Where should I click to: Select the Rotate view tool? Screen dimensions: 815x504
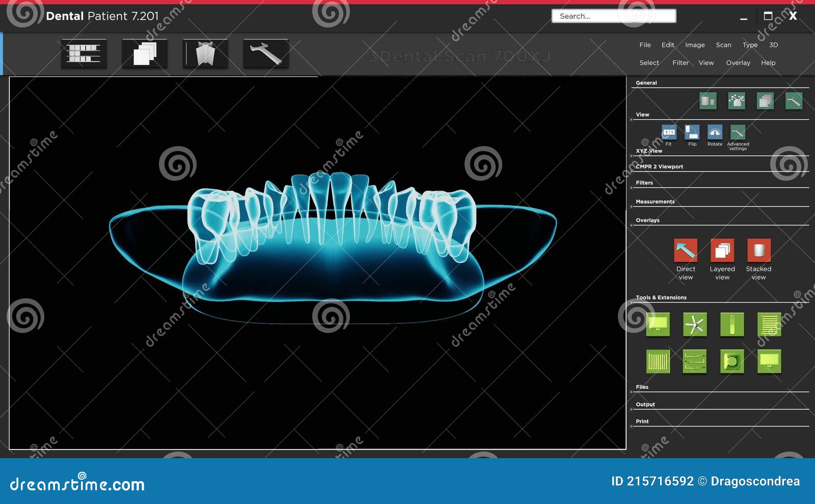(715, 134)
